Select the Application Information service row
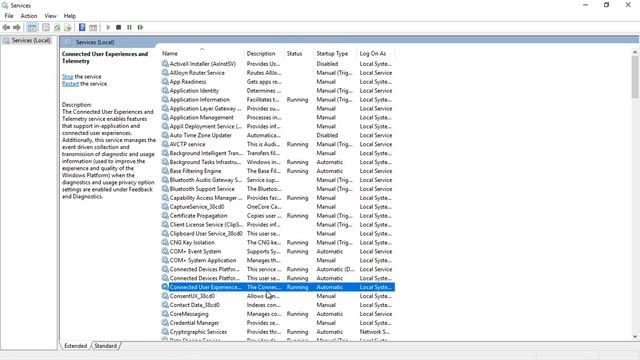 (278, 100)
